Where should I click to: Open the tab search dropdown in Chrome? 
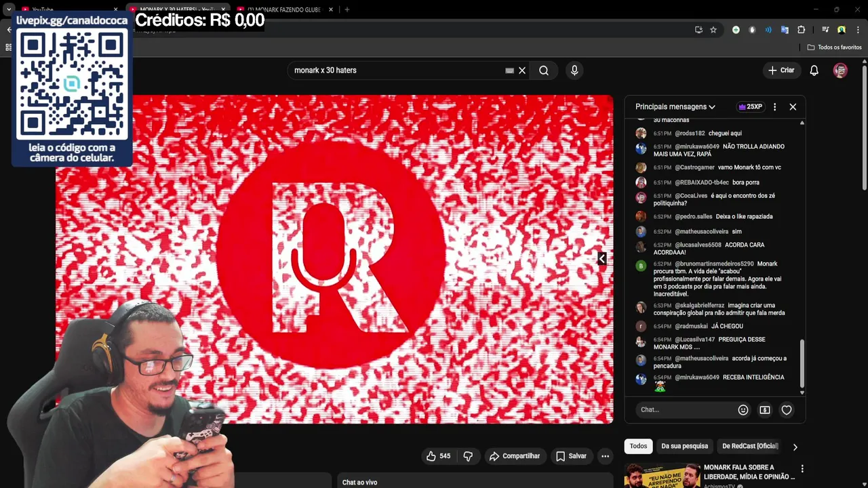click(x=9, y=9)
